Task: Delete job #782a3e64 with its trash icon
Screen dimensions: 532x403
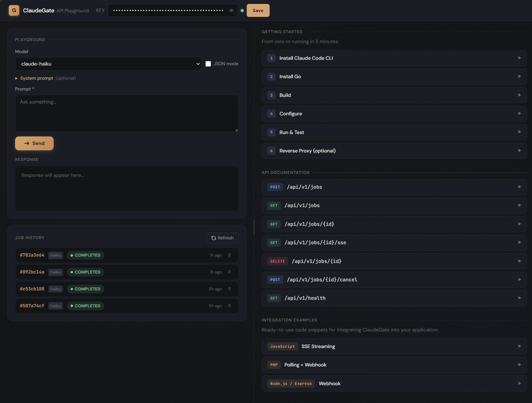Action: pos(230,255)
